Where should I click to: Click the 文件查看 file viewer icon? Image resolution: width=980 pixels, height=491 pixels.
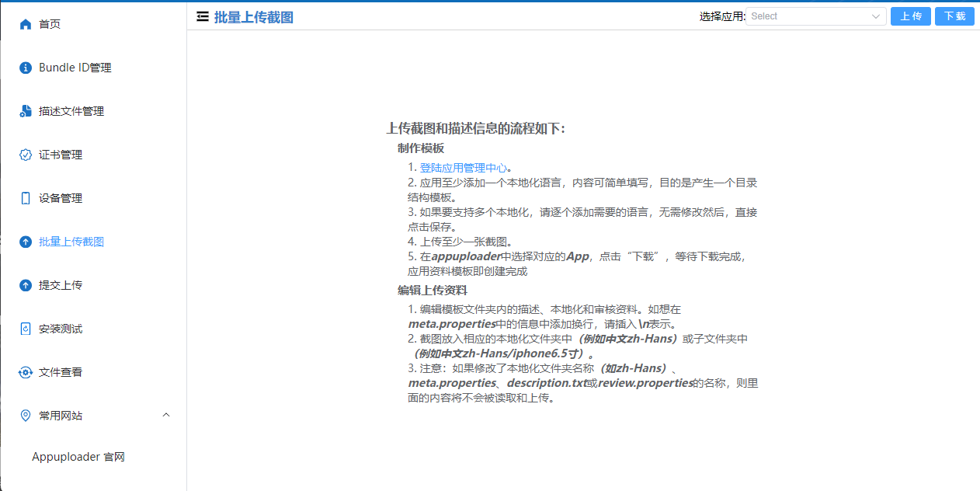(24, 371)
